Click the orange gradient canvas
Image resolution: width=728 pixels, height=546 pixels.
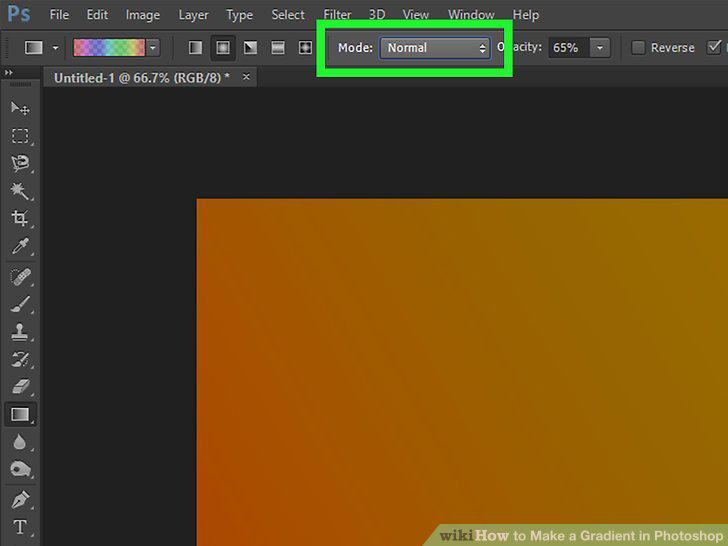click(462, 372)
